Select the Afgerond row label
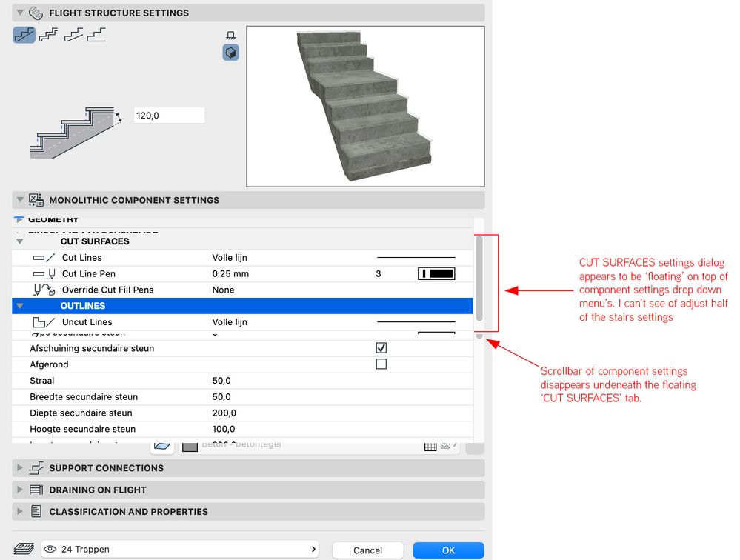This screenshot has height=560, width=740. click(x=49, y=364)
